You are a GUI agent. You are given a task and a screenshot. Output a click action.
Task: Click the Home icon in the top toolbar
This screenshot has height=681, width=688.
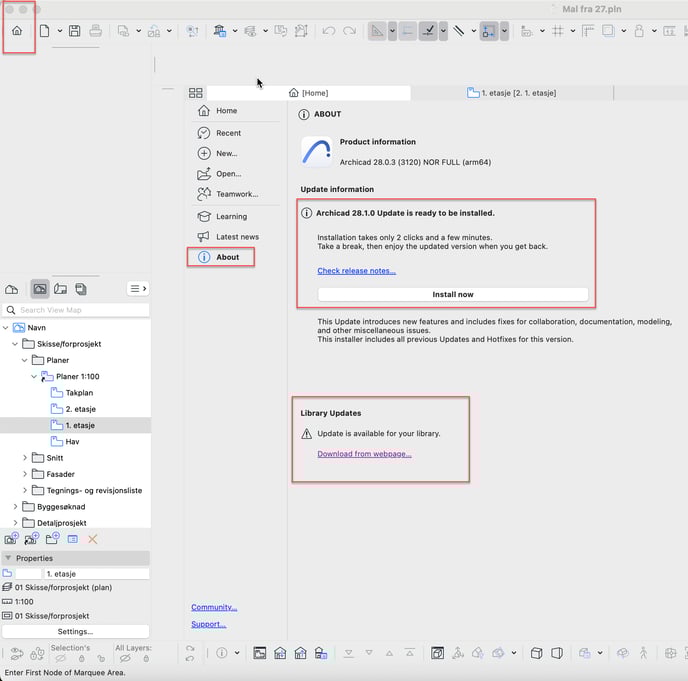pos(17,31)
